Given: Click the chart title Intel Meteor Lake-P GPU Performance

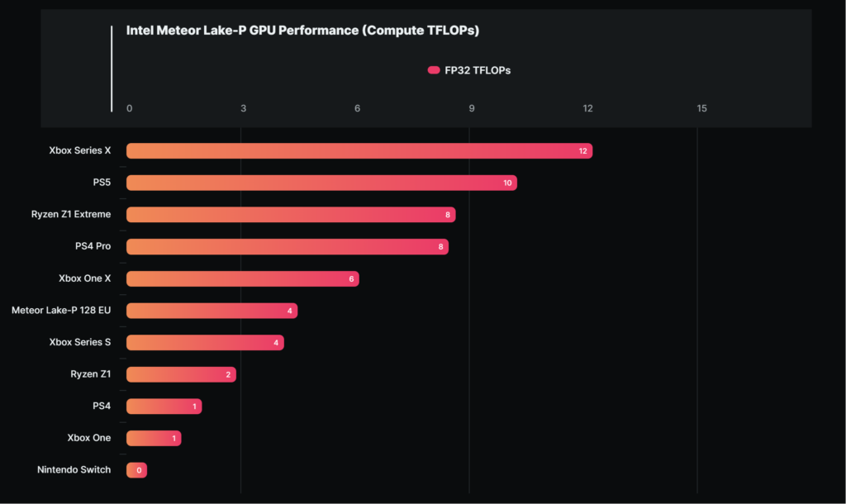Looking at the screenshot, I should click(x=302, y=31).
